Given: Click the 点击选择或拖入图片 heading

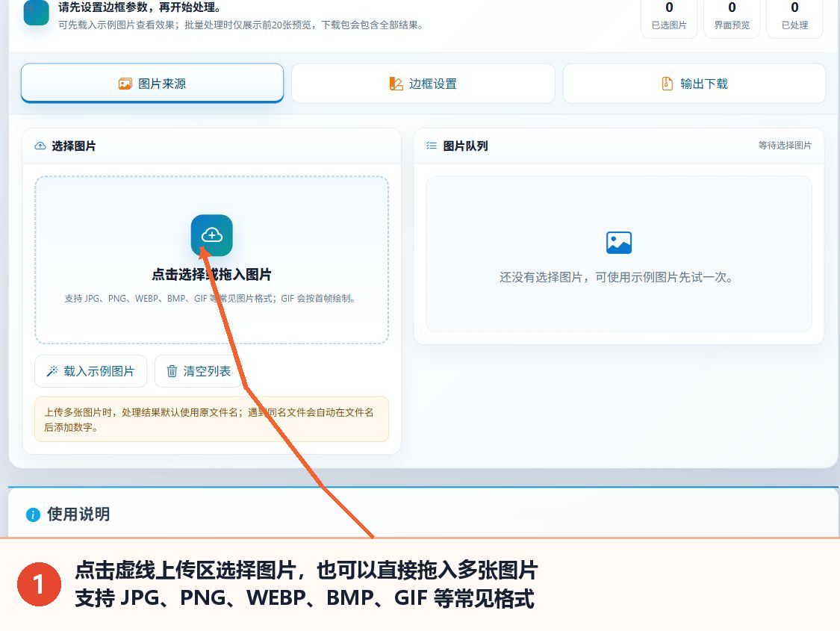Looking at the screenshot, I should pos(211,275).
